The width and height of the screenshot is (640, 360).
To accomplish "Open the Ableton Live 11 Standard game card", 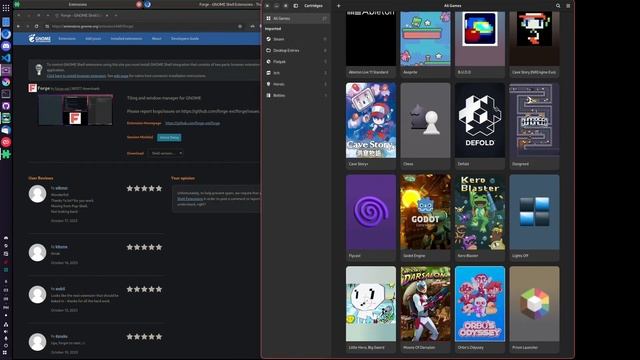I will (371, 44).
